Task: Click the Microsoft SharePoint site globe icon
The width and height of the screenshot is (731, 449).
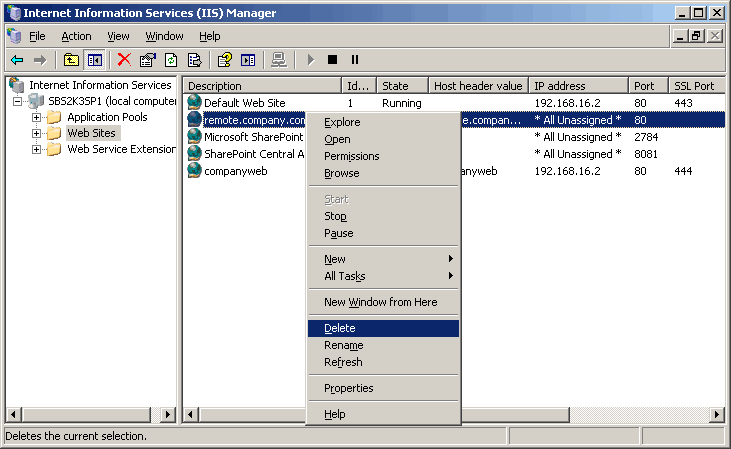Action: click(x=194, y=137)
